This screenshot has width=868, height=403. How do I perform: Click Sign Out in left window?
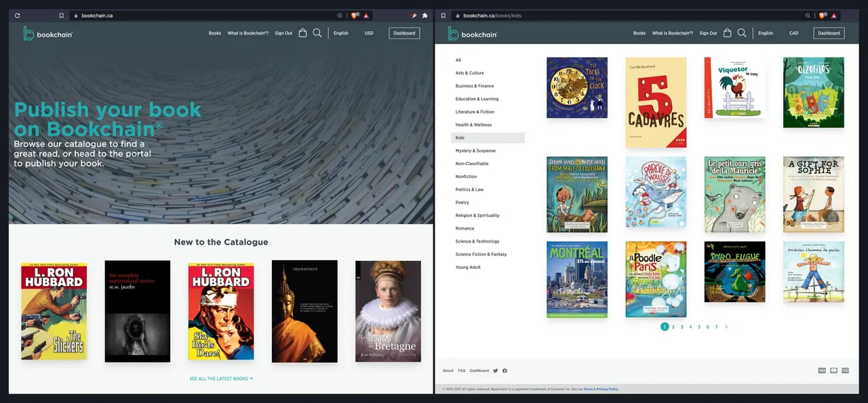click(283, 33)
